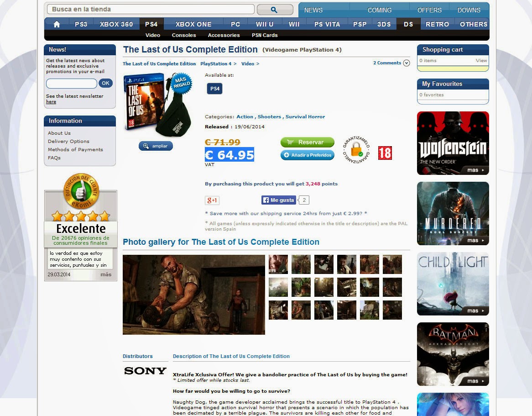Viewport: 532px width, 416px height.
Task: Open the PS4 Accessories submenu
Action: tap(224, 35)
